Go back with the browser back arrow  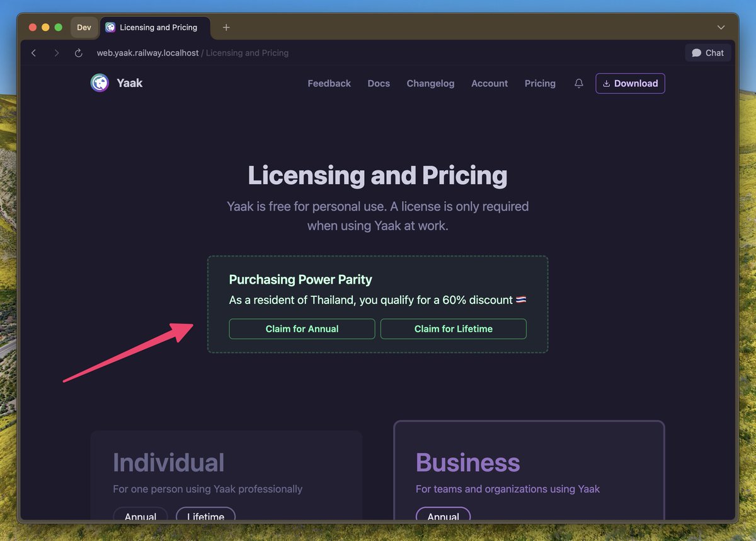pos(34,53)
